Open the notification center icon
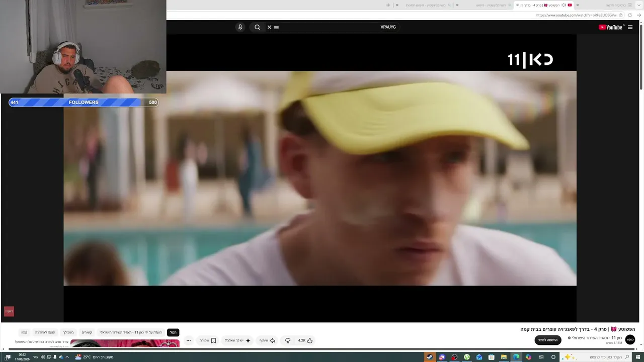The width and height of the screenshot is (644, 362). [x=8, y=357]
